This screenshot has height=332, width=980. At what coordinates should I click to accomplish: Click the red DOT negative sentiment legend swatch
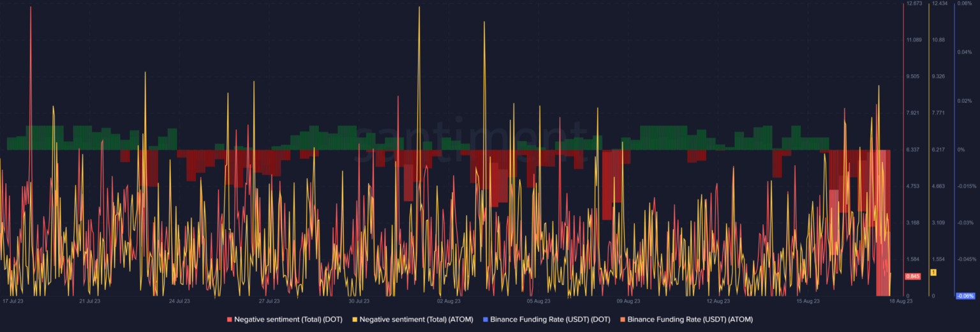click(230, 319)
